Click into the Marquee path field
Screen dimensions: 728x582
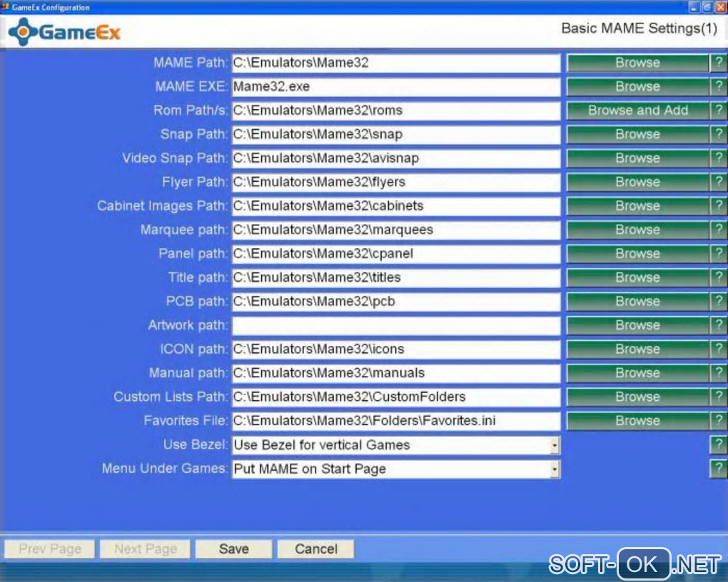[396, 230]
